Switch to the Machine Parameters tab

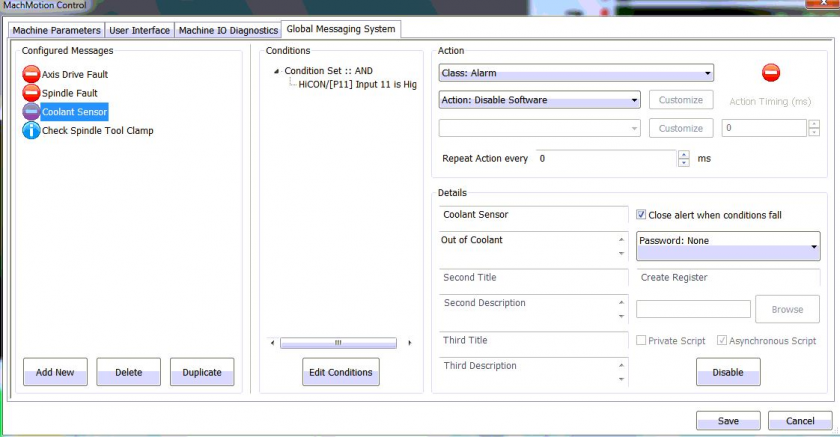[57, 31]
